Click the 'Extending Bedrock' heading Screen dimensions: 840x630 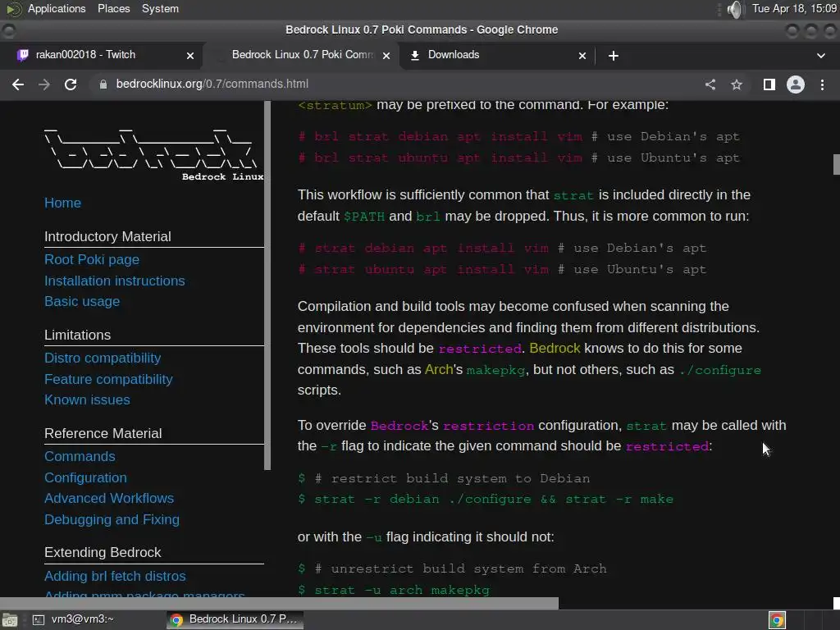[103, 552]
